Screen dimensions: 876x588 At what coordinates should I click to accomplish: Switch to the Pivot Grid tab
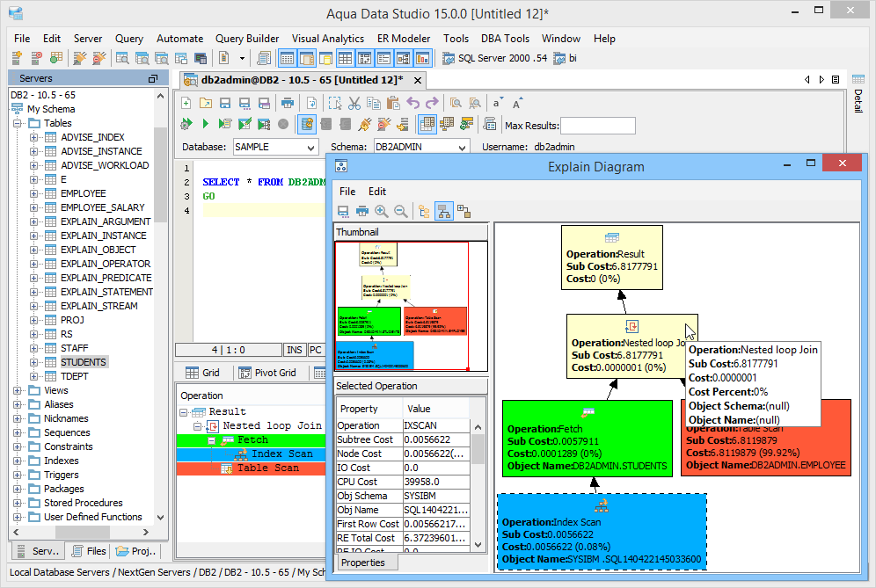[267, 373]
